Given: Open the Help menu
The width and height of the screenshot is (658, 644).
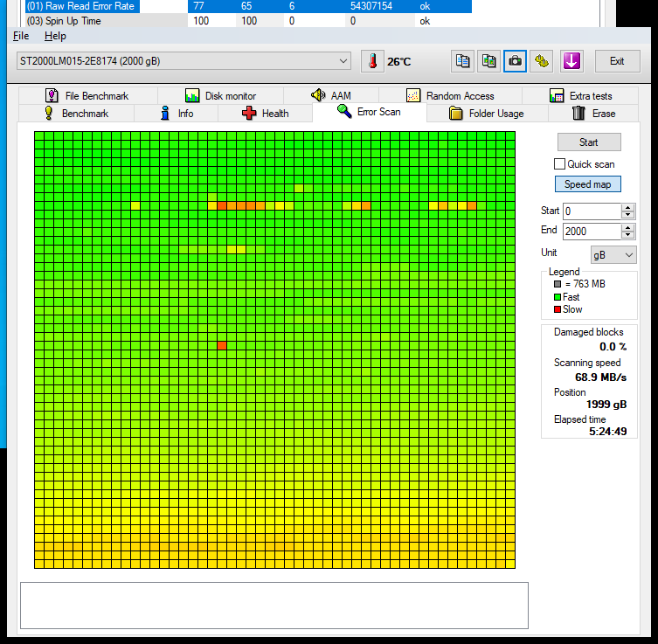Looking at the screenshot, I should [55, 36].
